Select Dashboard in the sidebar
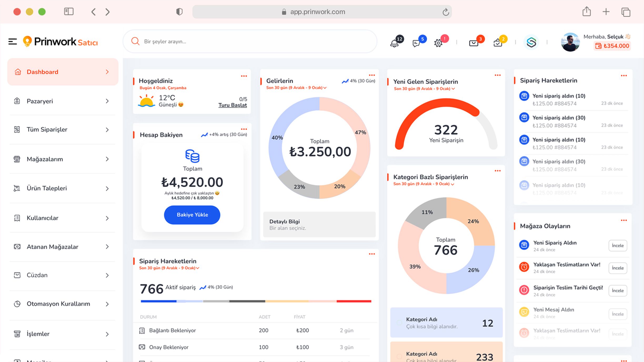644x362 pixels. (63, 72)
